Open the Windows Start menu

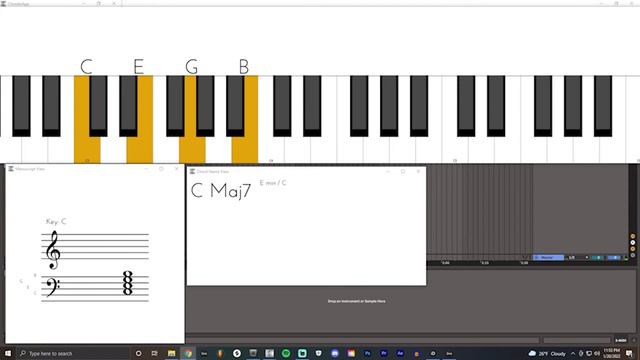[8, 353]
